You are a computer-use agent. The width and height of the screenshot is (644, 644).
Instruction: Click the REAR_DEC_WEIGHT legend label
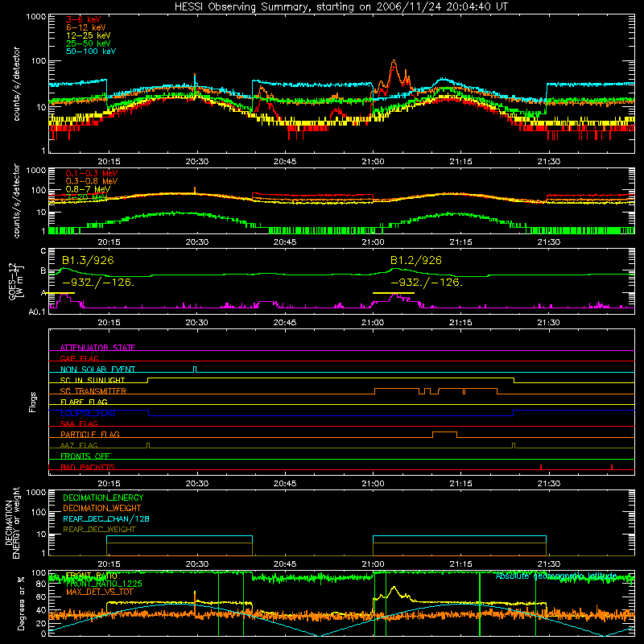click(99, 530)
